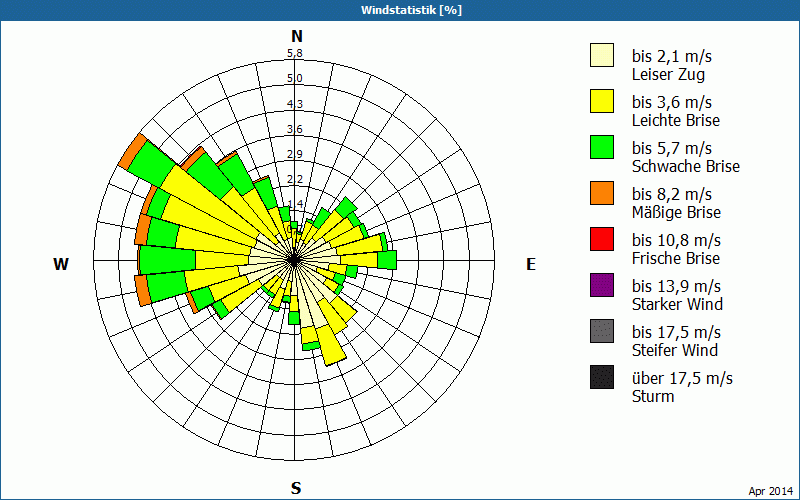Image resolution: width=800 pixels, height=500 pixels.
Task: Click the 'Apr 2014' date label
Action: coord(769,490)
